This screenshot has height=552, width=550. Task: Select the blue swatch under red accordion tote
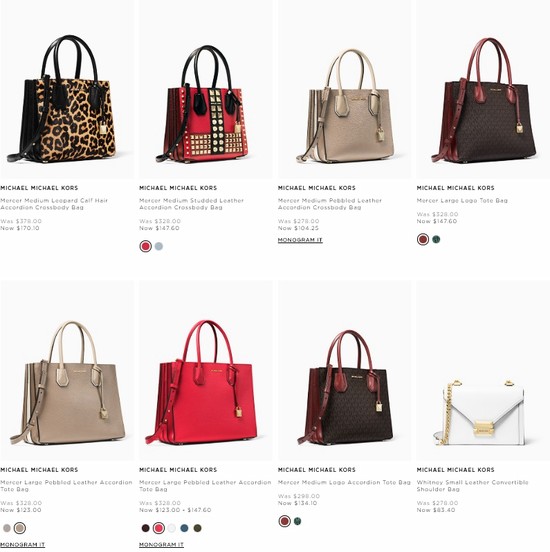tap(184, 528)
